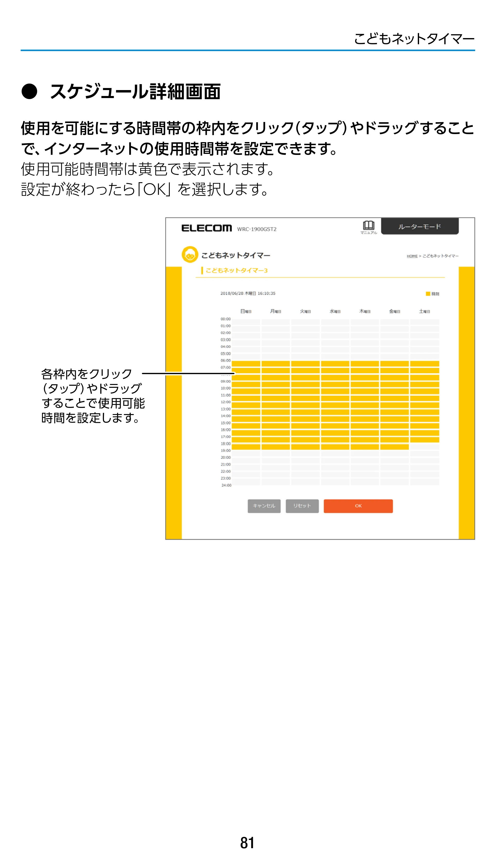Click the yellow 時刻 legend swatch

pyautogui.click(x=428, y=294)
